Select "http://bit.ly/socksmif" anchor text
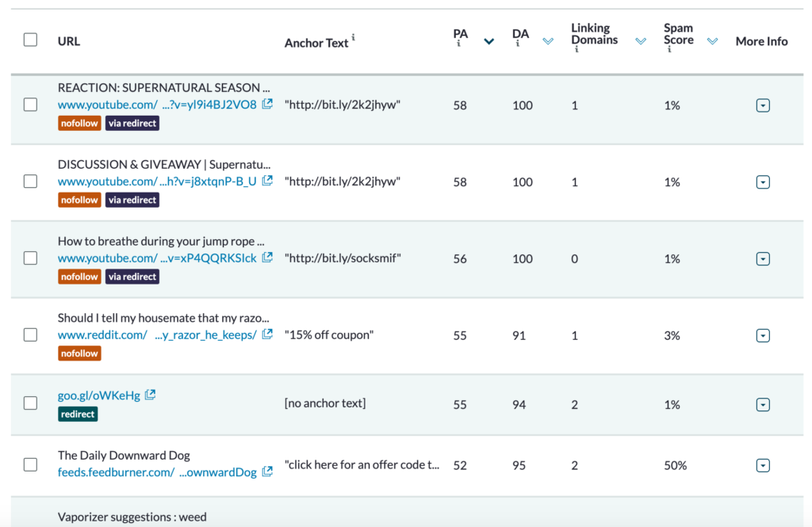 (343, 258)
